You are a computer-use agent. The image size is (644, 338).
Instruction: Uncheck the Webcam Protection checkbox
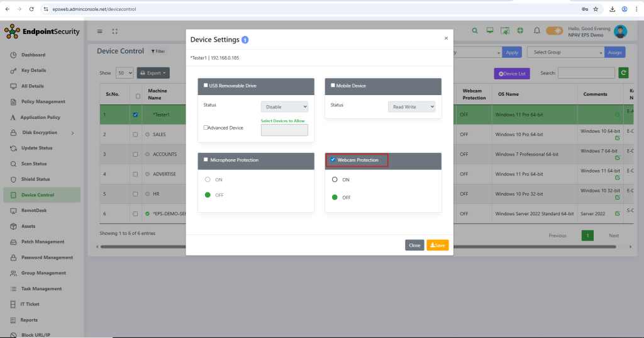pos(333,160)
